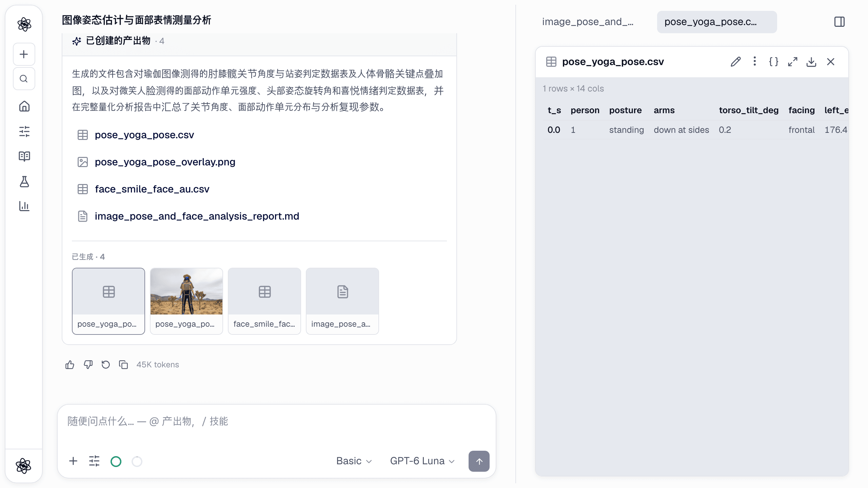This screenshot has width=868, height=488.
Task: Switch to the image_pose_and_... tab
Action: pyautogui.click(x=588, y=22)
